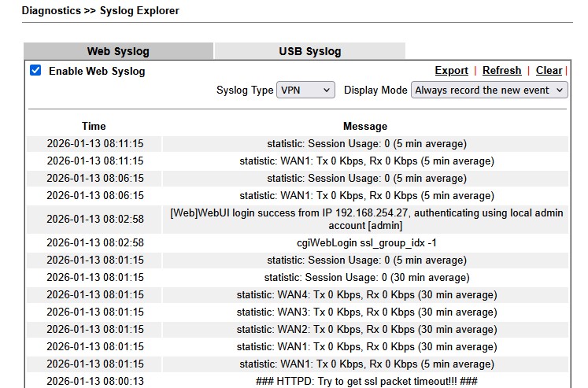Click the HTTPD ssl packet timeout message
The height and width of the screenshot is (388, 588).
367,381
